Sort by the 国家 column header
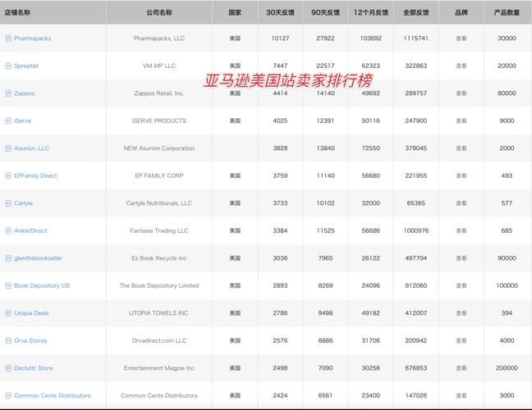Image resolution: width=532 pixels, height=410 pixels. pyautogui.click(x=235, y=12)
